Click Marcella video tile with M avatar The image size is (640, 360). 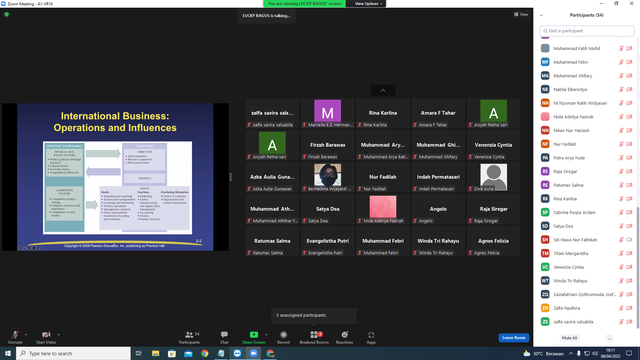click(x=327, y=113)
